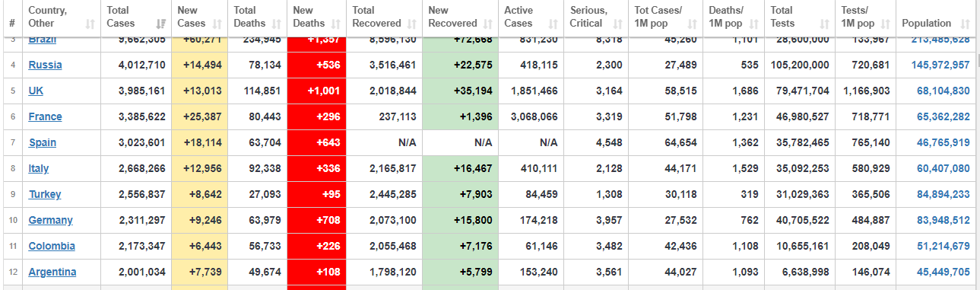Viewport: 980px width, 290px height.
Task: Sort table by Total Cases column arrow
Action: (160, 24)
